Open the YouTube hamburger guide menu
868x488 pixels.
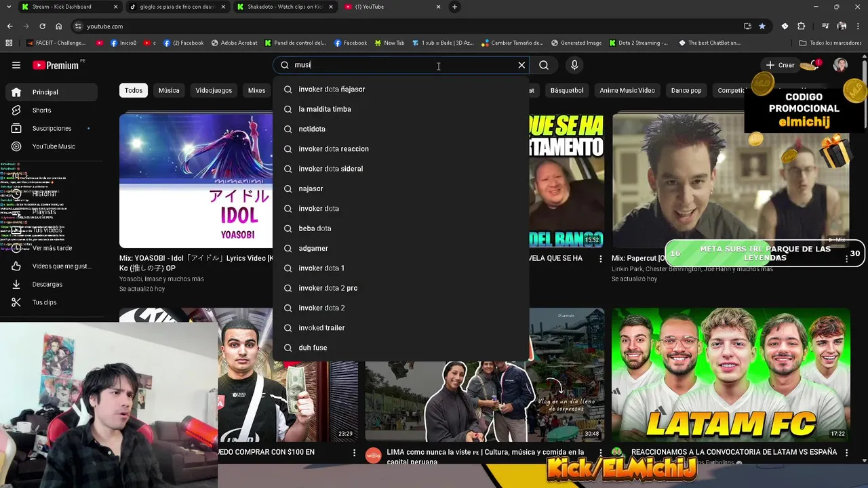(16, 65)
